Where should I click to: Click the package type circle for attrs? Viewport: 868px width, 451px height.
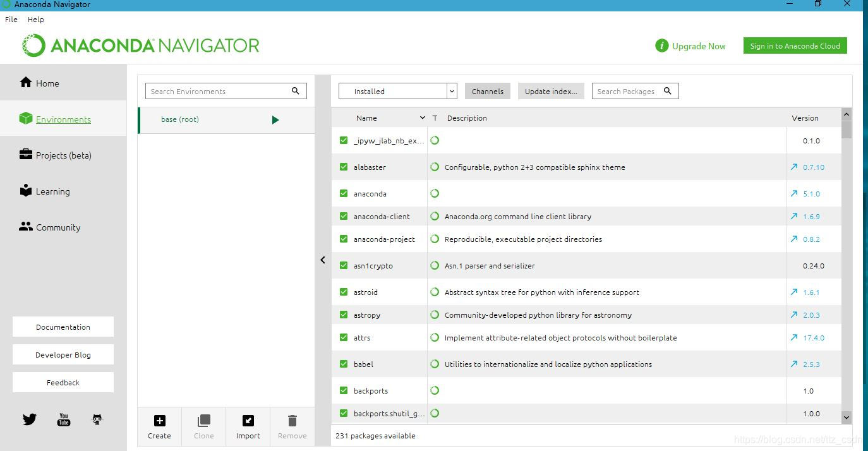pyautogui.click(x=435, y=337)
